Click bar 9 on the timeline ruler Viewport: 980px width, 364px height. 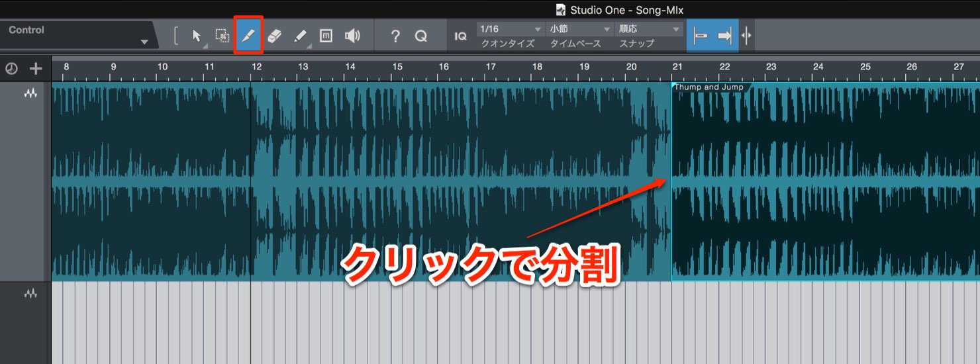tap(113, 66)
